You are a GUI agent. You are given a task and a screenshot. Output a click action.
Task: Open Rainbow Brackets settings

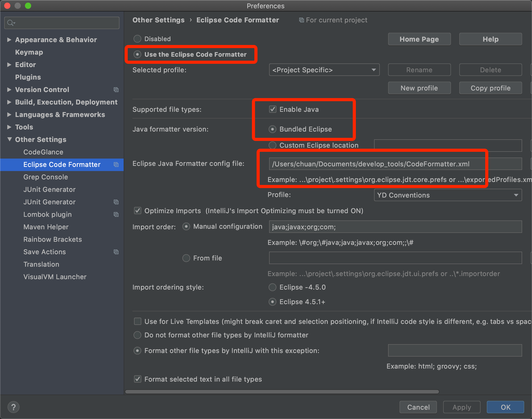(x=53, y=239)
